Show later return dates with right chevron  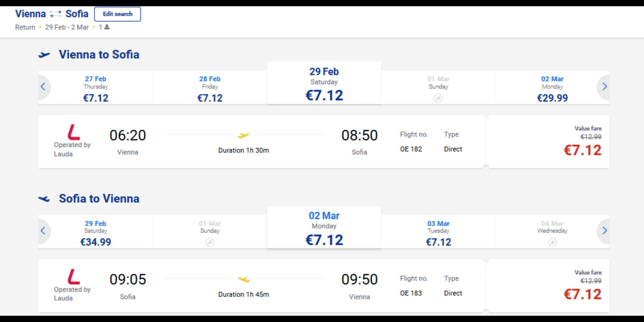coord(604,231)
